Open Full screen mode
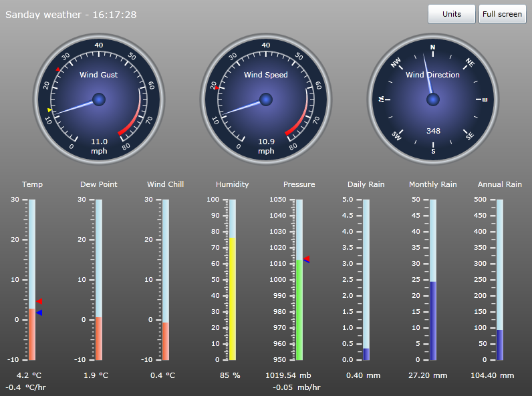This screenshot has width=532, height=396. tap(502, 14)
